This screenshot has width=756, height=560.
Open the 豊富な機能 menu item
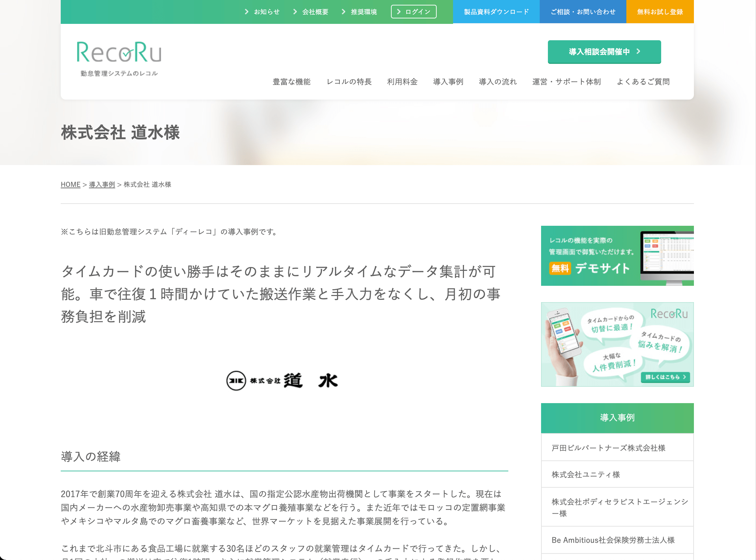[x=292, y=82]
